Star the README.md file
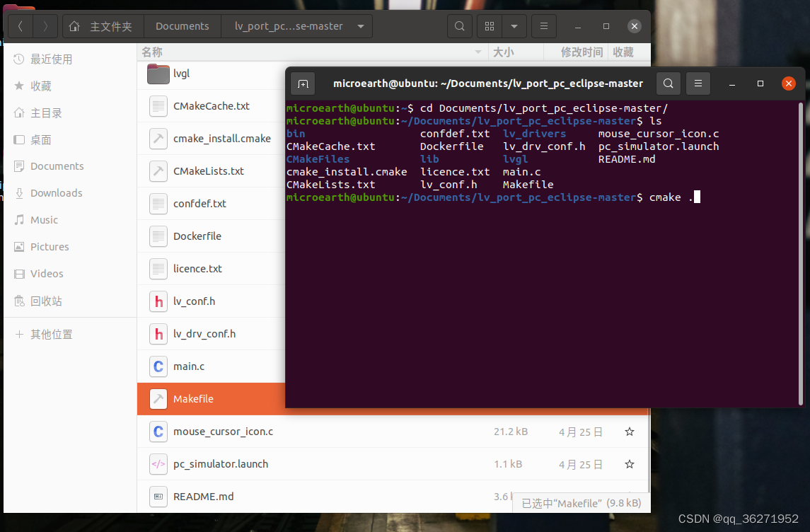The width and height of the screenshot is (810, 532). [x=629, y=496]
